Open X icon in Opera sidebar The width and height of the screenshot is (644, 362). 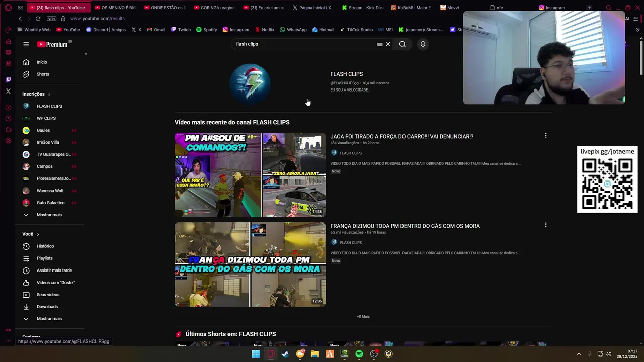8,91
